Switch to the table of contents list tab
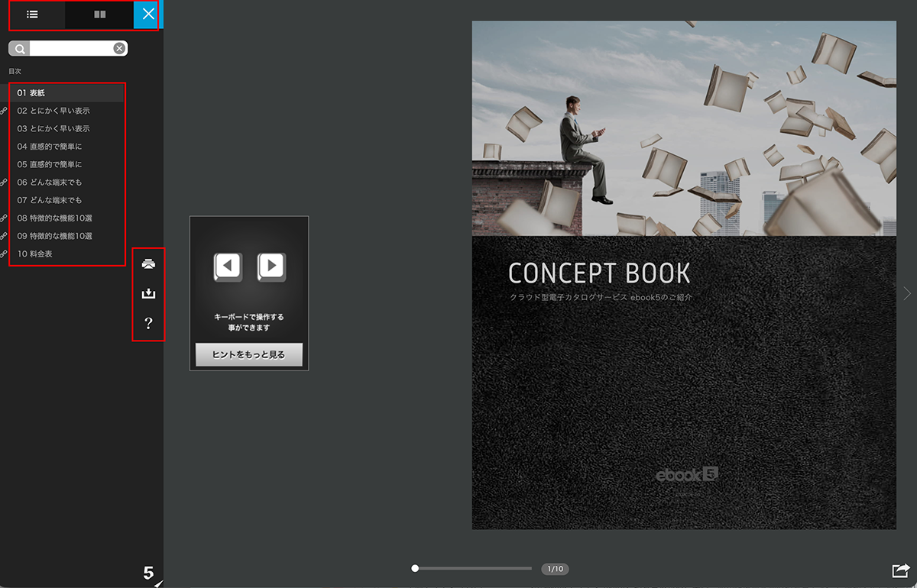This screenshot has height=588, width=917. pyautogui.click(x=32, y=15)
